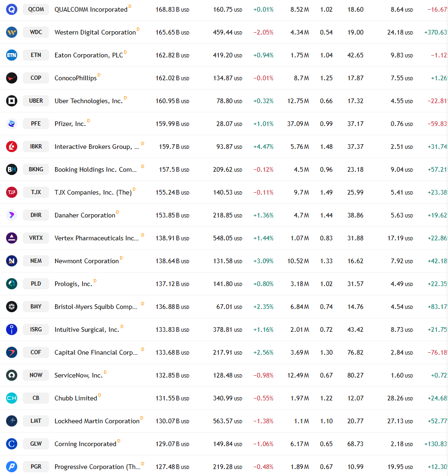Image resolution: width=448 pixels, height=476 pixels.
Task: Open the Pfizer, Inc. company link
Action: pos(70,124)
